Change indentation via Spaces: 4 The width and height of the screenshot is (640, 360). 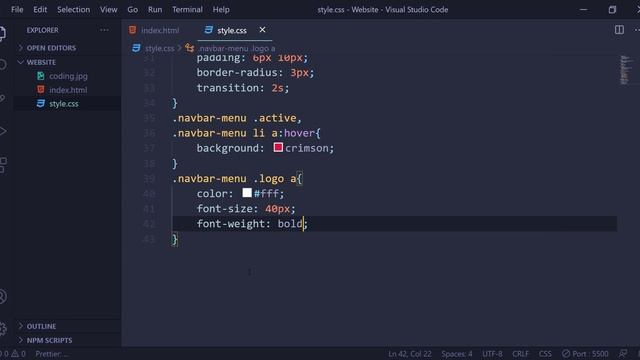tap(457, 354)
